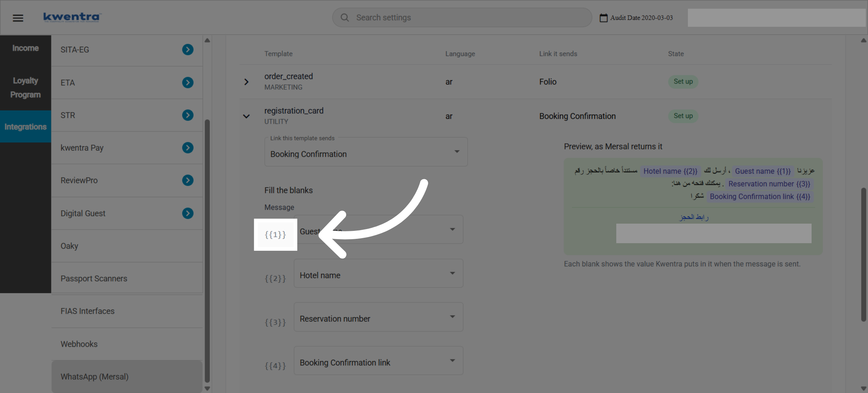868x393 pixels.
Task: Click the Arabic booking link in preview
Action: click(x=694, y=217)
